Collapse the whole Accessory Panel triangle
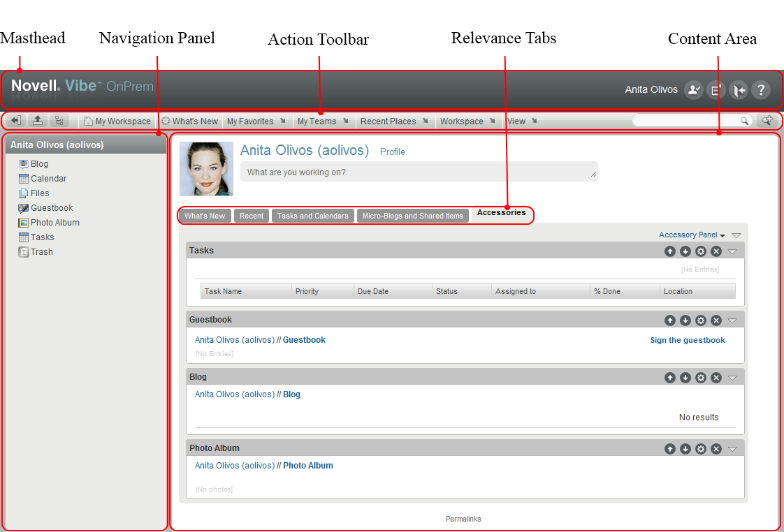 pyautogui.click(x=736, y=235)
